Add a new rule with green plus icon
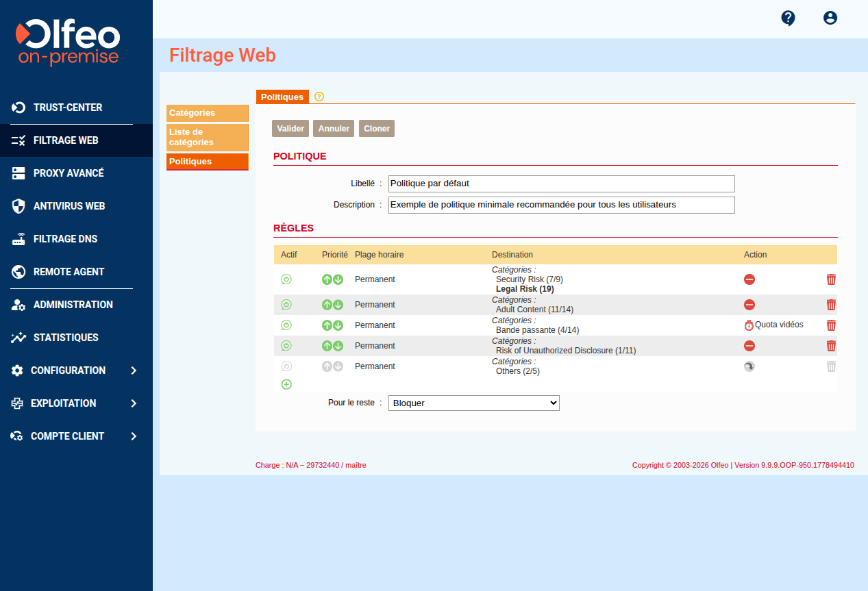 [286, 384]
